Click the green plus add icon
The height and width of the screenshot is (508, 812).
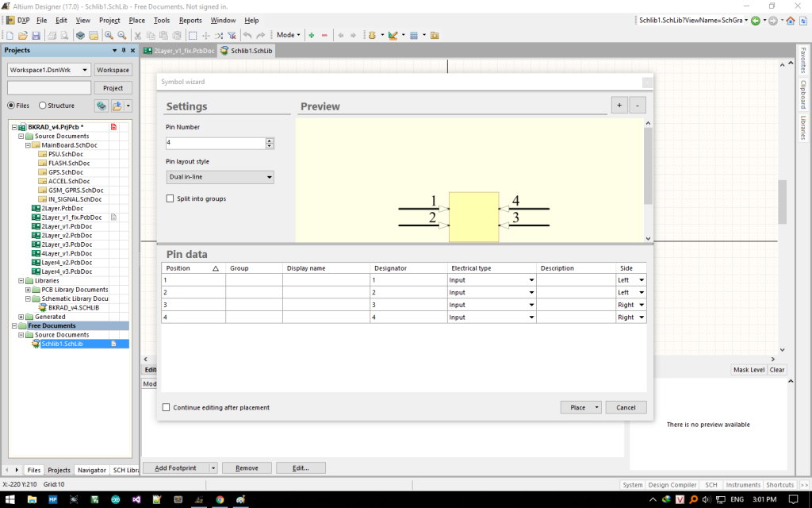point(311,36)
